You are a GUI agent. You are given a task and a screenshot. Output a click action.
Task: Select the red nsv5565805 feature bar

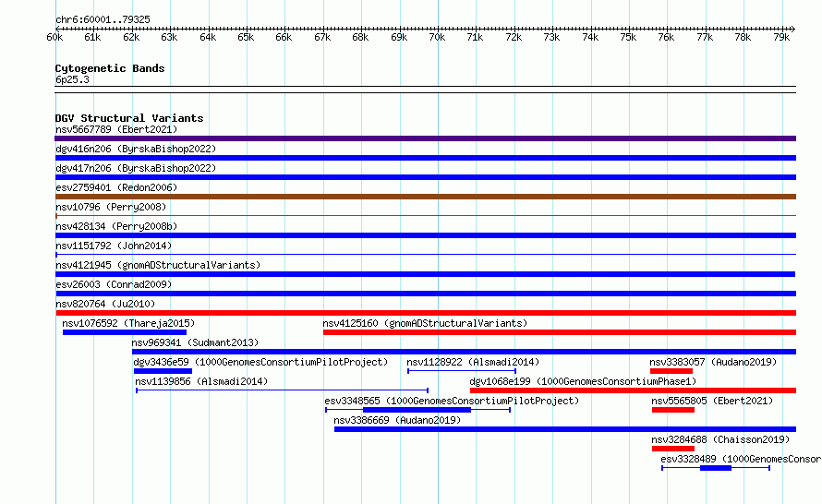pyautogui.click(x=673, y=410)
